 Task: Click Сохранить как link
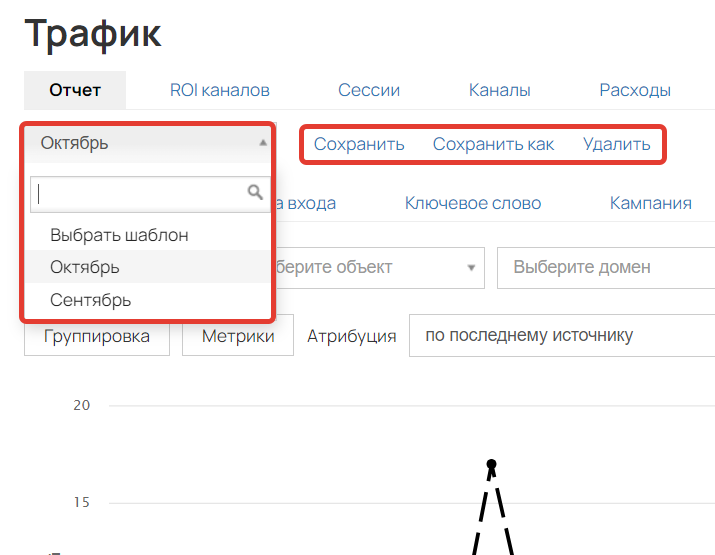pos(493,144)
